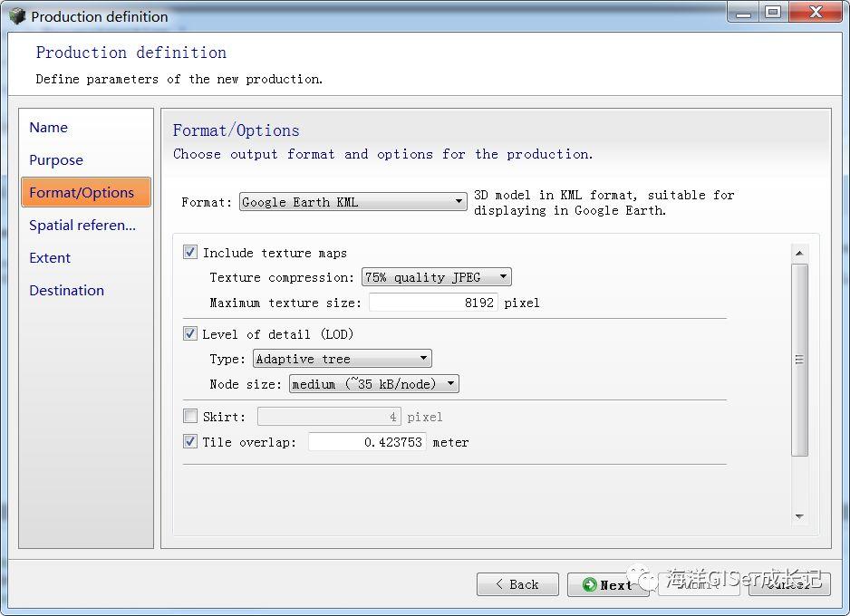Image resolution: width=850 pixels, height=616 pixels.
Task: Uncheck Include texture maps
Action: [190, 252]
